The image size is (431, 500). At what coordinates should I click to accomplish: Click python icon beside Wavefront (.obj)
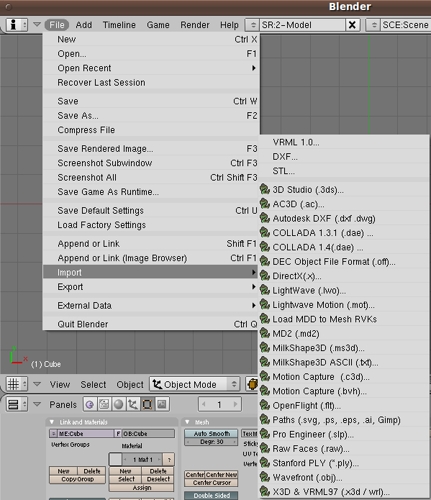click(265, 477)
